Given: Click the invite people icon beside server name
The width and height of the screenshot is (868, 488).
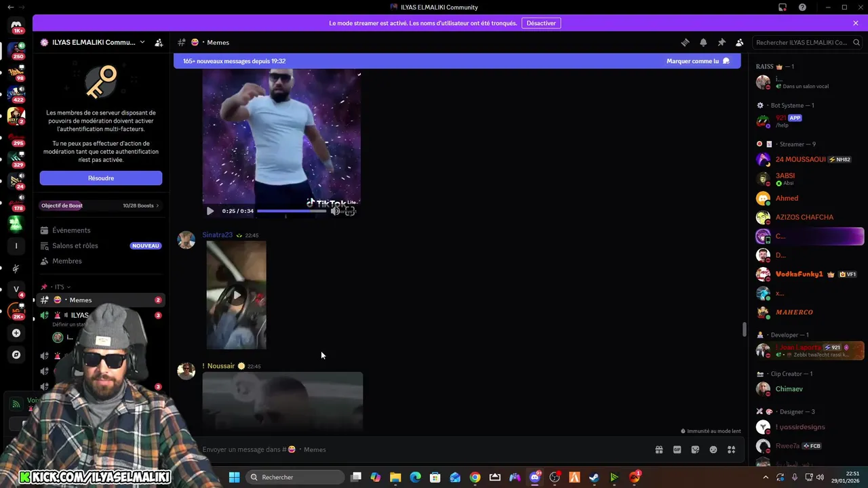Looking at the screenshot, I should [159, 42].
